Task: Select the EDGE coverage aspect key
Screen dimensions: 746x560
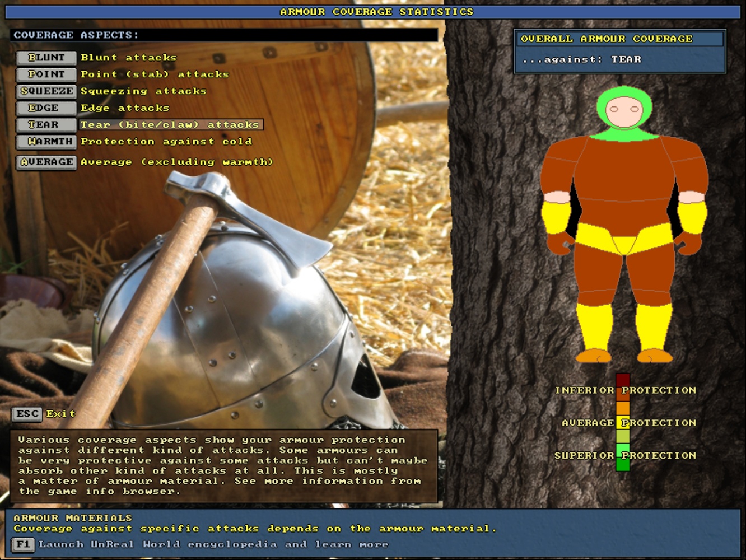Action: [x=46, y=108]
